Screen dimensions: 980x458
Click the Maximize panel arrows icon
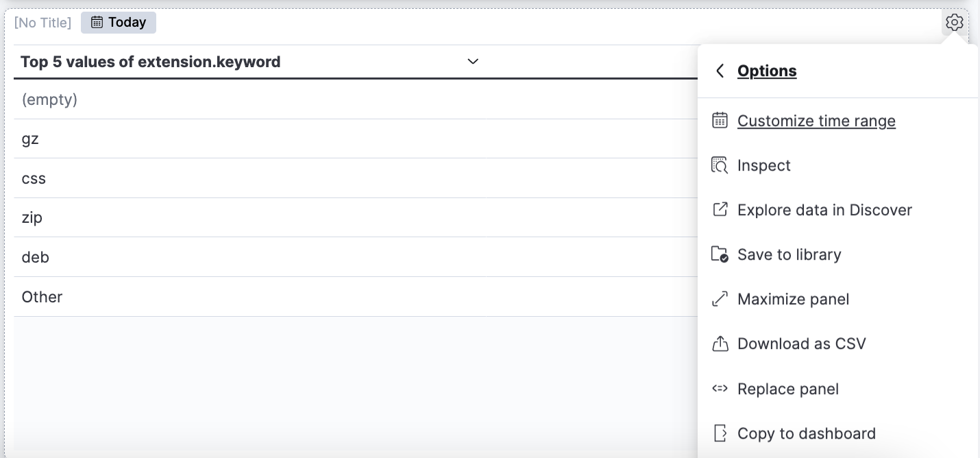720,299
